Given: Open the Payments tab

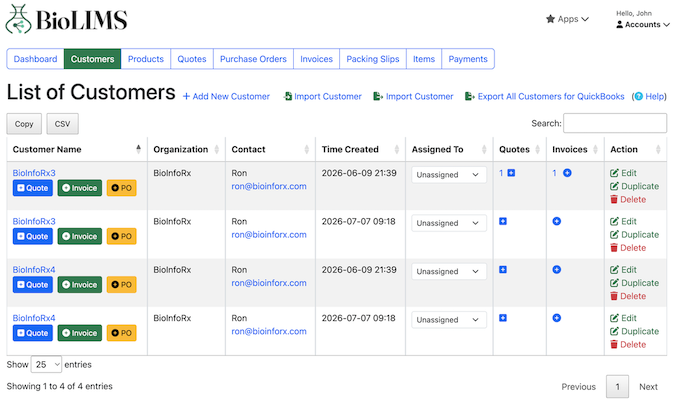Looking at the screenshot, I should [468, 59].
